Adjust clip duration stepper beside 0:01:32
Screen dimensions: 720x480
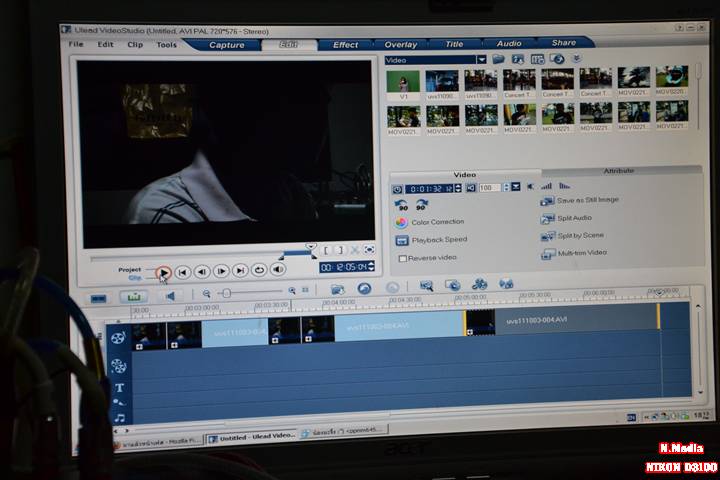point(458,188)
